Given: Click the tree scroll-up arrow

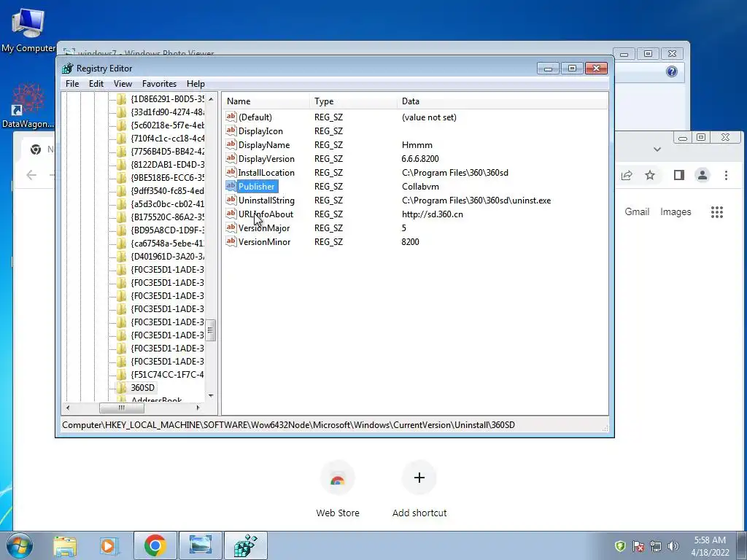Looking at the screenshot, I should coord(211,99).
